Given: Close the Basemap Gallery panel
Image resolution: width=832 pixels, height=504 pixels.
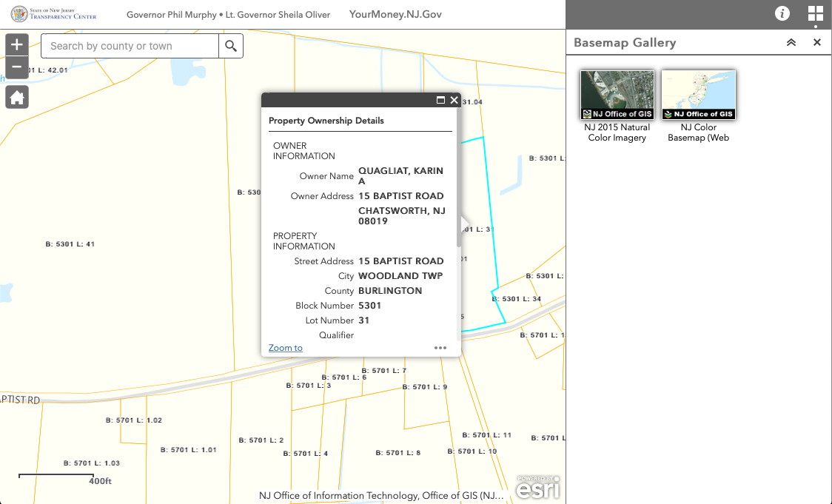Looking at the screenshot, I should (x=817, y=43).
